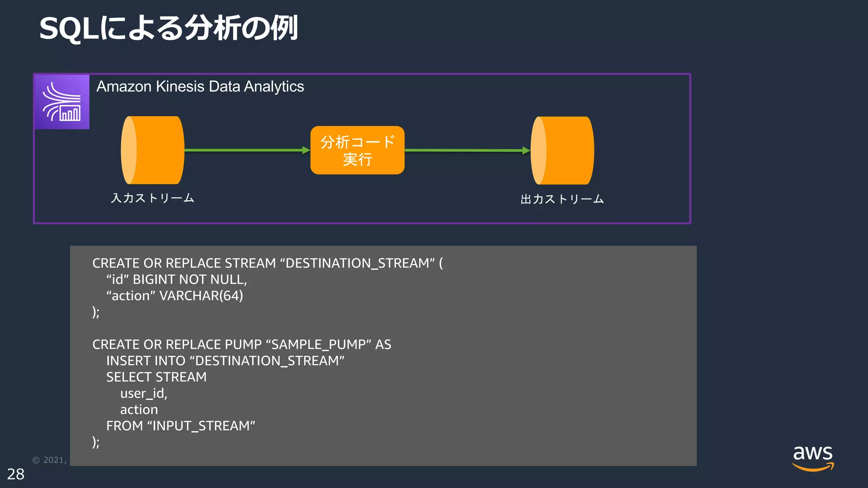This screenshot has height=488, width=868.
Task: Click the INSERT INTO "DESTINATION_STREAM" line
Action: coord(225,360)
